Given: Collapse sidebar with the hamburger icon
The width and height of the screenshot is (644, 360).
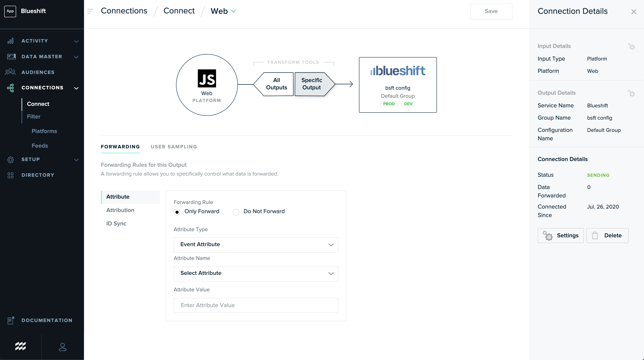Looking at the screenshot, I should (x=90, y=11).
